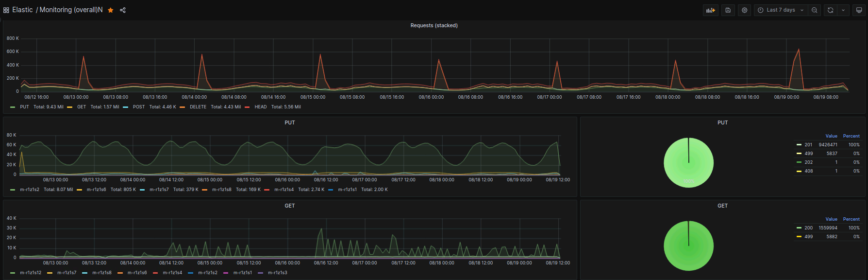
Task: Open the Requests (stacked) panel title menu
Action: click(434, 25)
